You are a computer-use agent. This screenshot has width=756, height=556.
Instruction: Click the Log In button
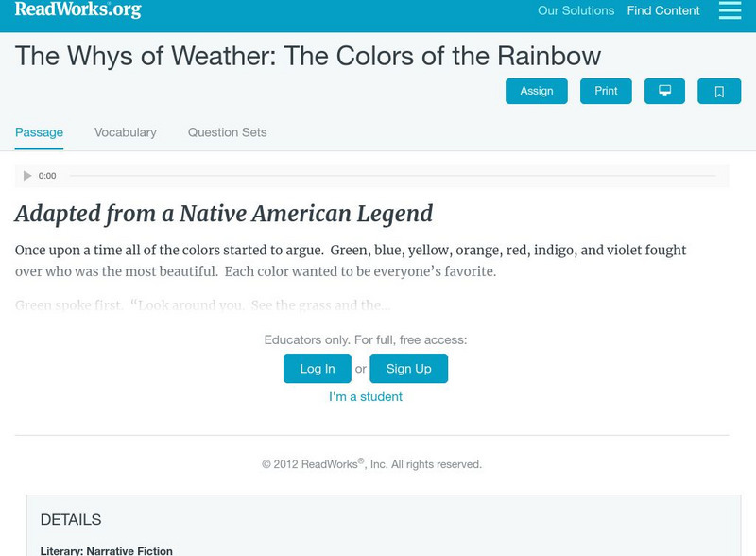(318, 369)
